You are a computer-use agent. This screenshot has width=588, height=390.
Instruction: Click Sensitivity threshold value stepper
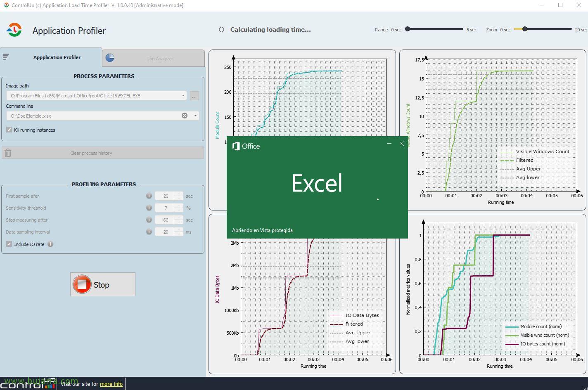(179, 208)
